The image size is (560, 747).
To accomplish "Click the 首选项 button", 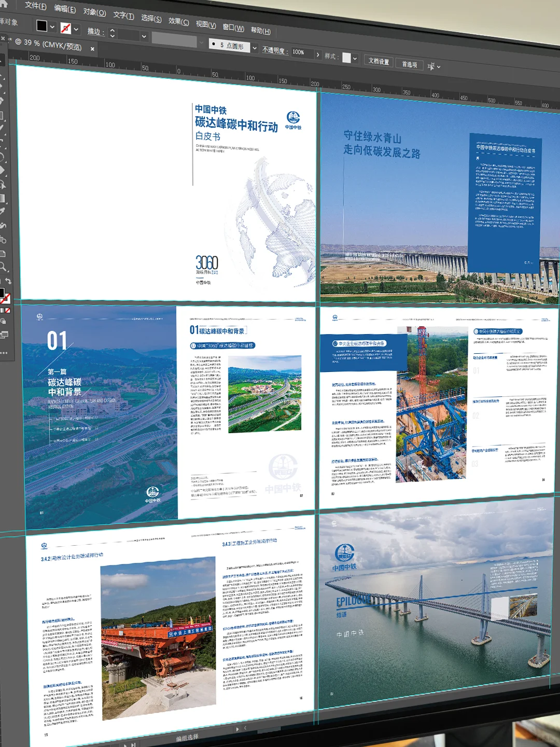I will pos(409,64).
